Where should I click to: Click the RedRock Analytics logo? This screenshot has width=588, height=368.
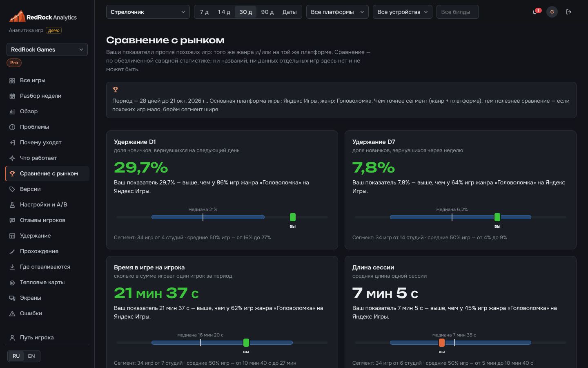pyautogui.click(x=43, y=17)
